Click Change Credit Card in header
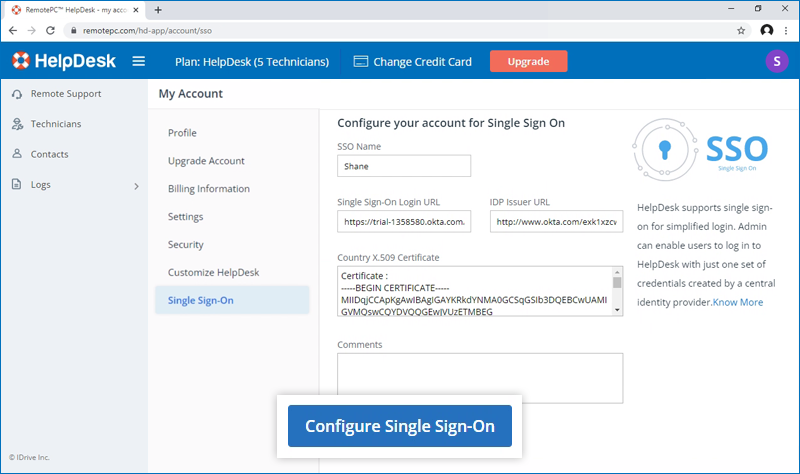The height and width of the screenshot is (474, 800). click(x=412, y=62)
